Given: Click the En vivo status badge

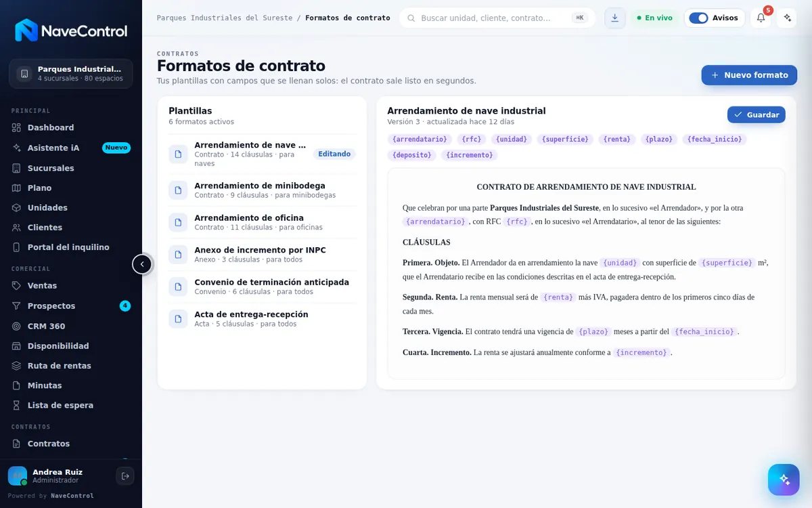Looking at the screenshot, I should pyautogui.click(x=654, y=18).
